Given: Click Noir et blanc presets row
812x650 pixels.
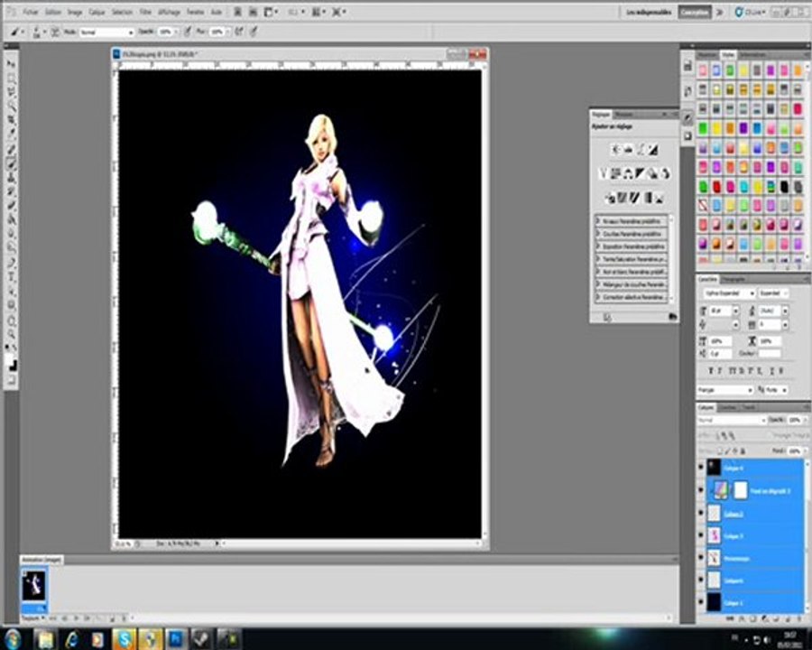Looking at the screenshot, I should (x=632, y=272).
